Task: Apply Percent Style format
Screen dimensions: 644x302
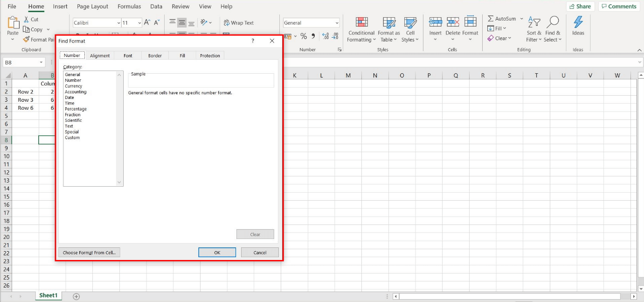Action: coord(304,36)
